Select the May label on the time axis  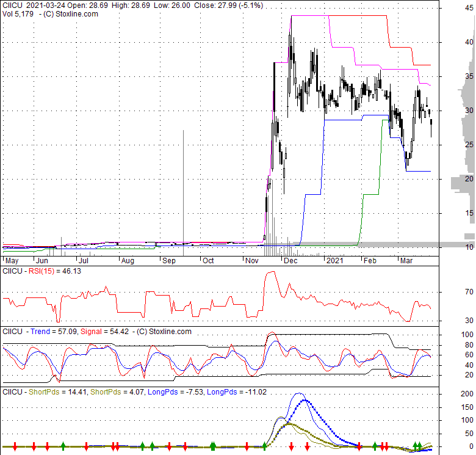(x=12, y=261)
